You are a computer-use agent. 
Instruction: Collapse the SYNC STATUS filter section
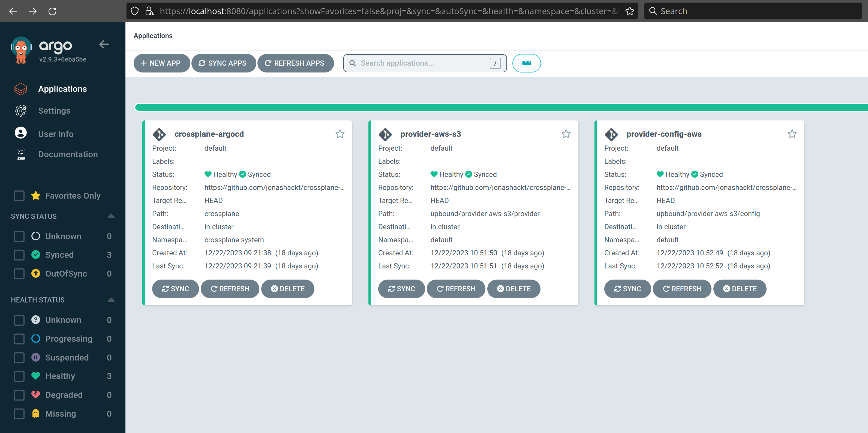(111, 216)
